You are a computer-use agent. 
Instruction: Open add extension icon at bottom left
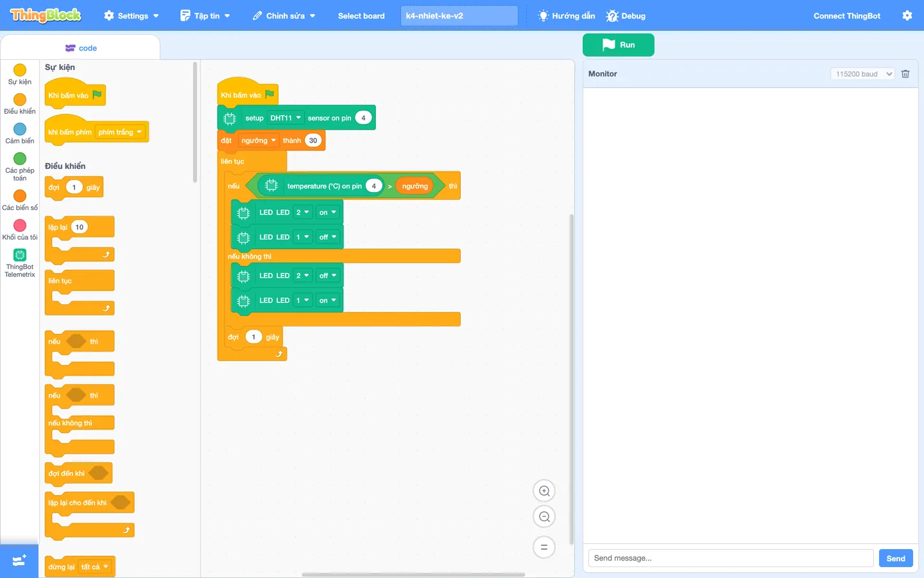click(x=19, y=561)
